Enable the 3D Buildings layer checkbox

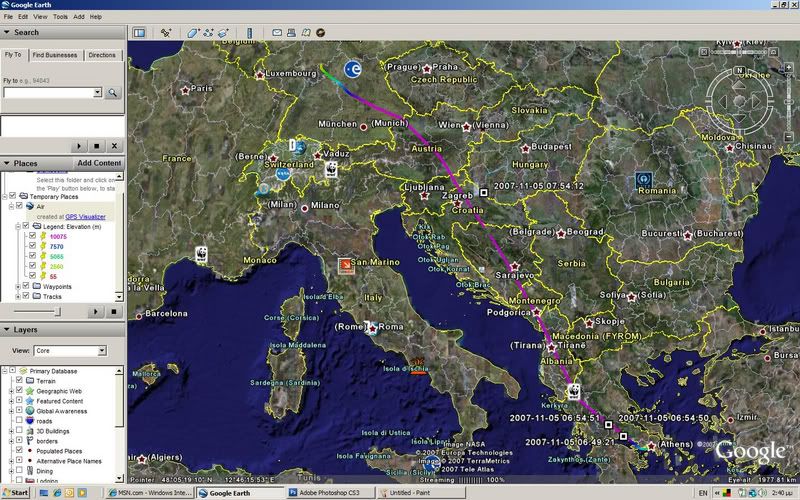point(19,431)
